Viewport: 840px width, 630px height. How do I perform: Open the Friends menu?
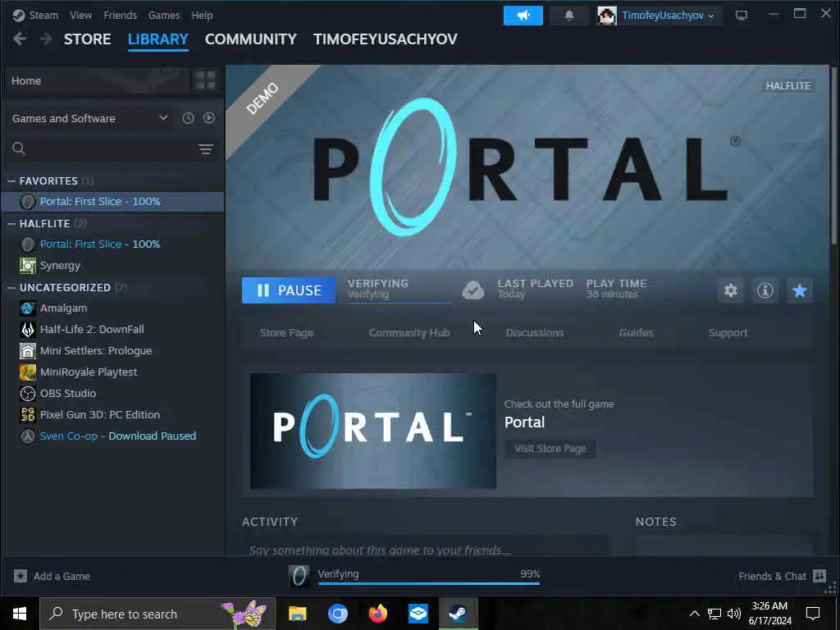click(x=120, y=15)
